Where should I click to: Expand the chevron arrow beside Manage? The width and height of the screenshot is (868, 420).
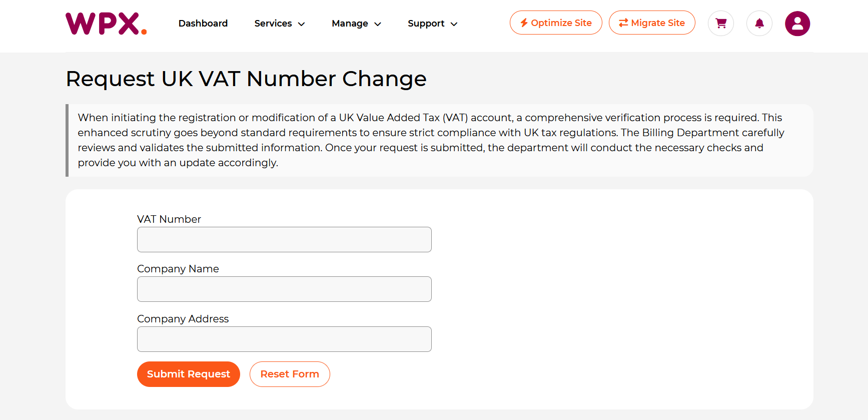(378, 24)
